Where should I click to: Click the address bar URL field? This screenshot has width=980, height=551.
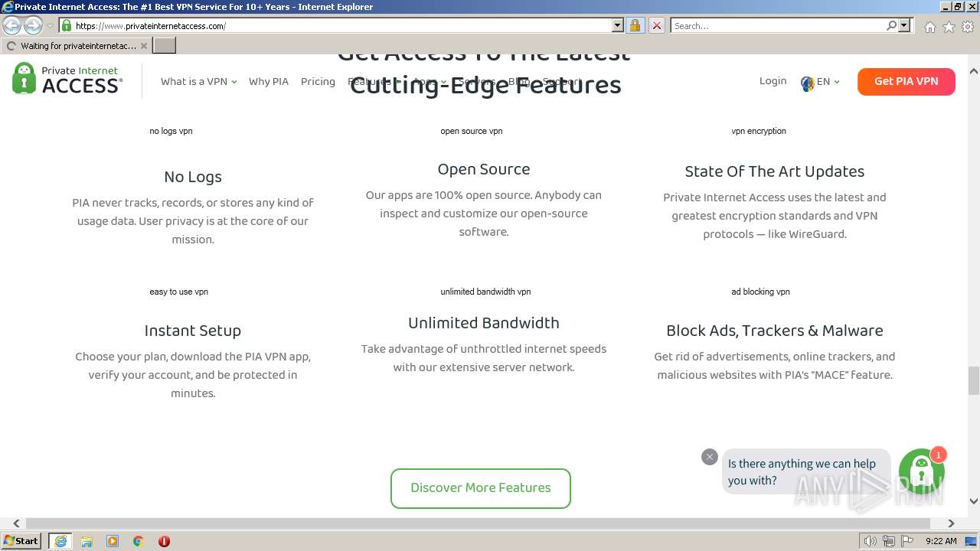[x=341, y=25]
